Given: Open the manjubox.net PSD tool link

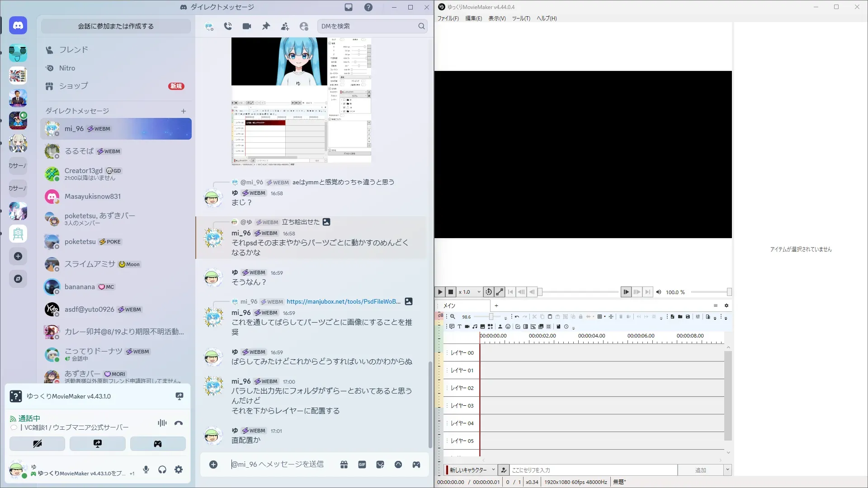Looking at the screenshot, I should 343,302.
